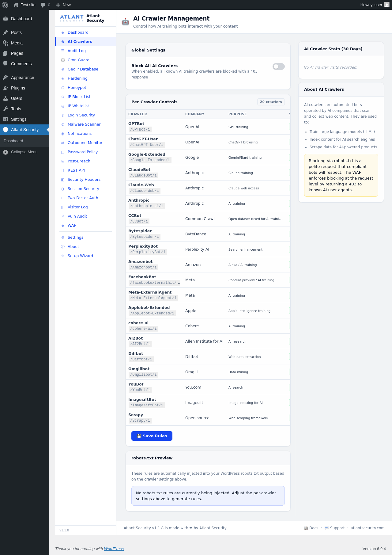Click the Malware Scanner icon
The height and width of the screenshot is (555, 392).
pyautogui.click(x=63, y=124)
